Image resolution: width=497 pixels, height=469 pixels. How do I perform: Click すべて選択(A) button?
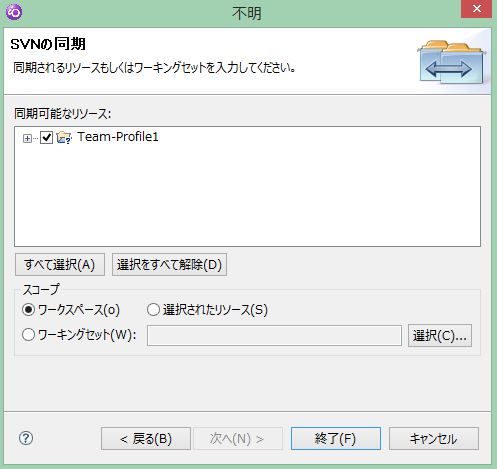pyautogui.click(x=60, y=265)
